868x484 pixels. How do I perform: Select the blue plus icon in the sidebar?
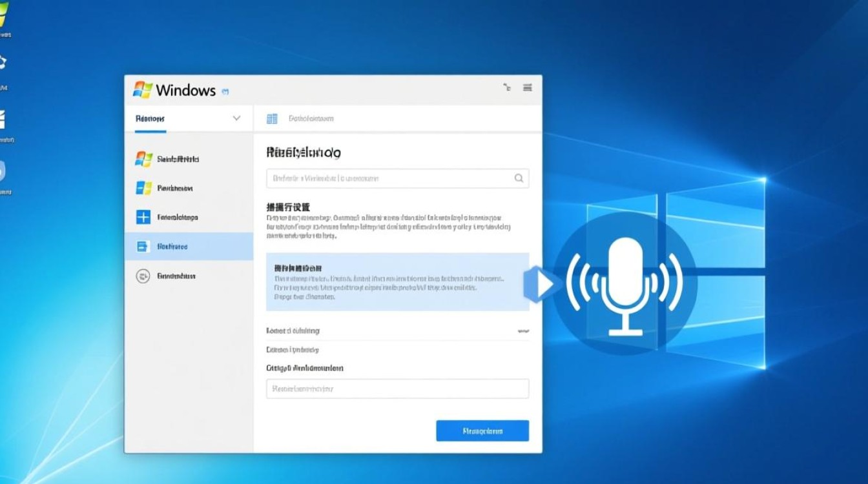coord(145,217)
